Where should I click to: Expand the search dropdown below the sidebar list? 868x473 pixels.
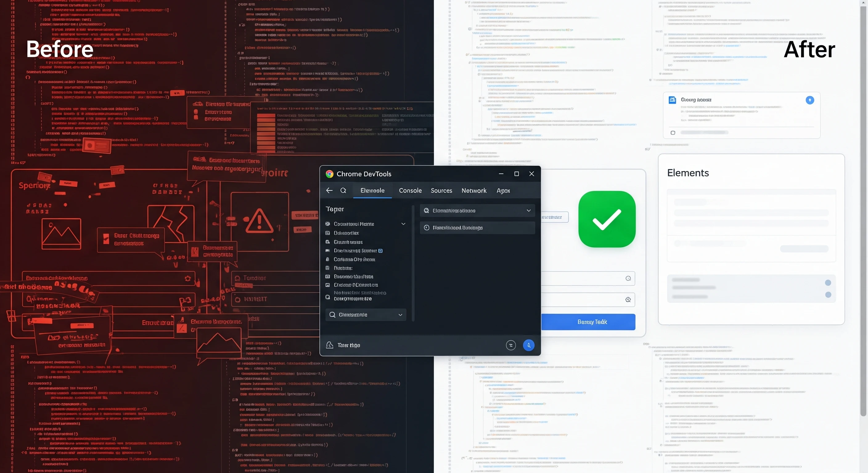click(x=400, y=315)
